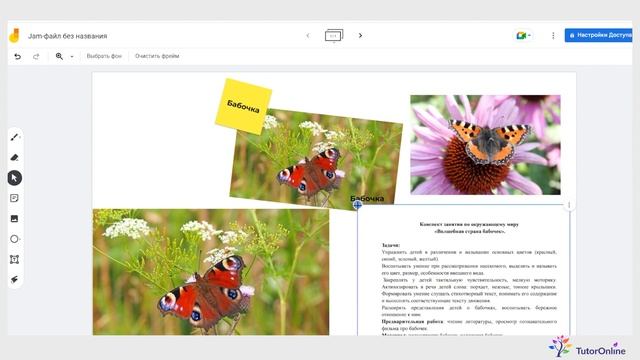Open the frame bar thumbnail
This screenshot has width=640, height=360.
click(334, 36)
